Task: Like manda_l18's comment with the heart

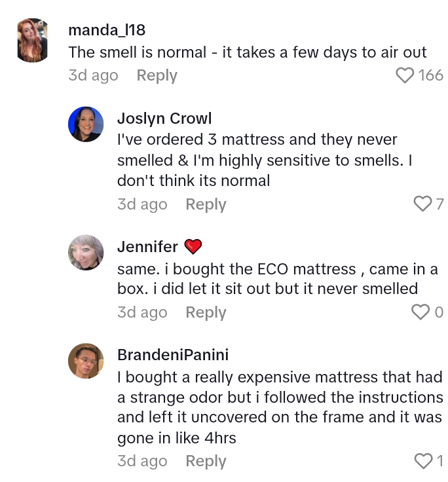Action: tap(405, 75)
